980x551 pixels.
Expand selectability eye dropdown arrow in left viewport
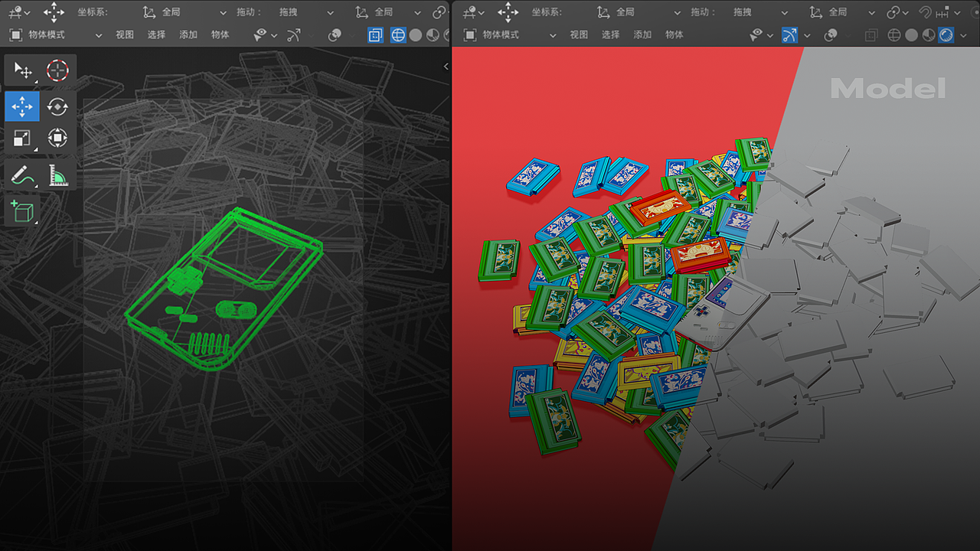[x=275, y=35]
